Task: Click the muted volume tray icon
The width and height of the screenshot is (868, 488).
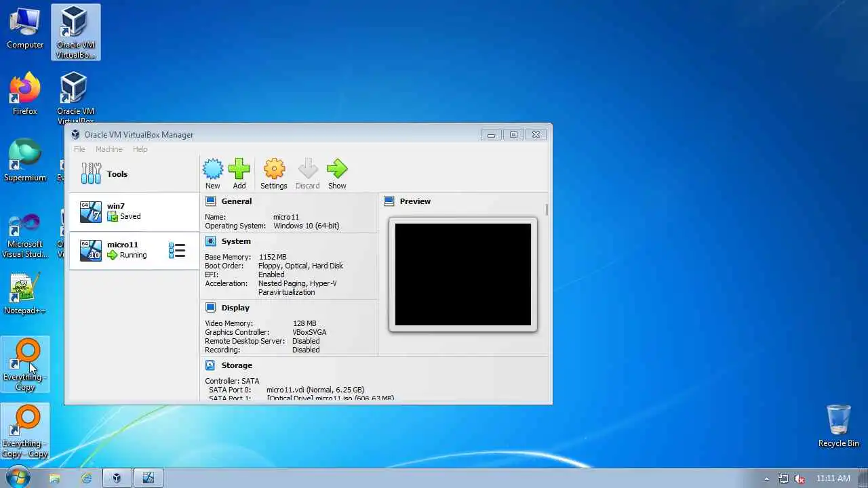Action: pyautogui.click(x=800, y=479)
